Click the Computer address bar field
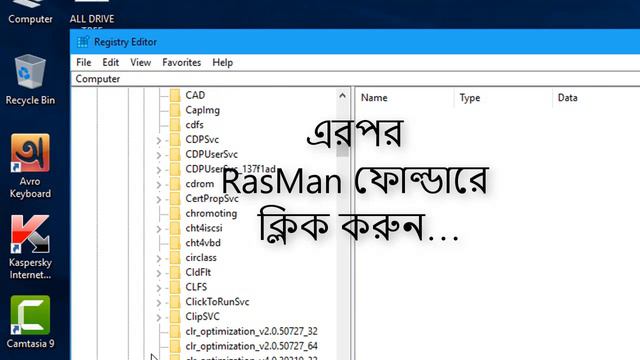 (356, 79)
